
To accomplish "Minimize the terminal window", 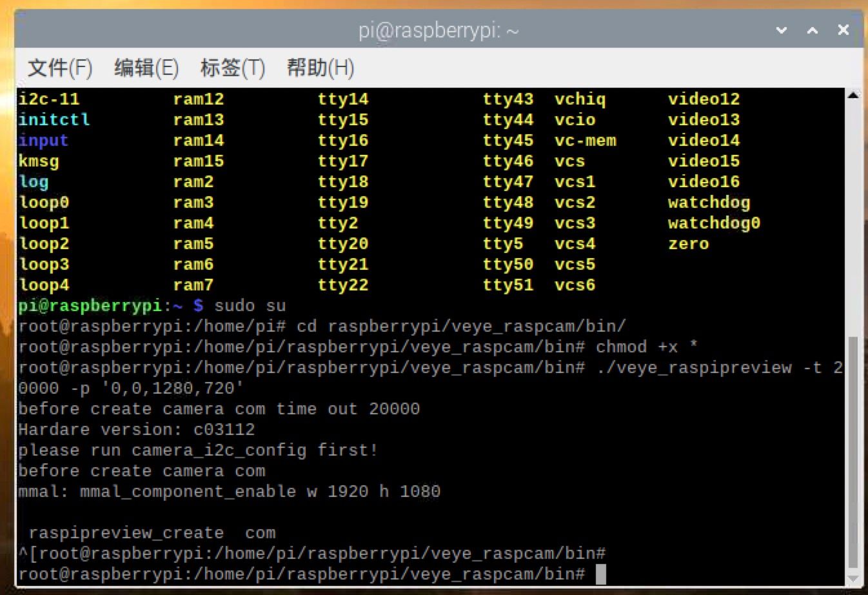I will click(x=782, y=30).
